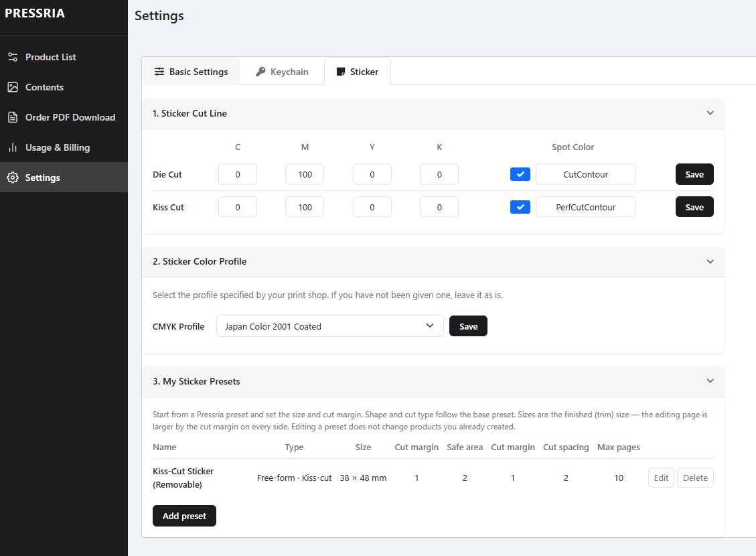Switch to the Keychain tab
756x556 pixels.
282,72
